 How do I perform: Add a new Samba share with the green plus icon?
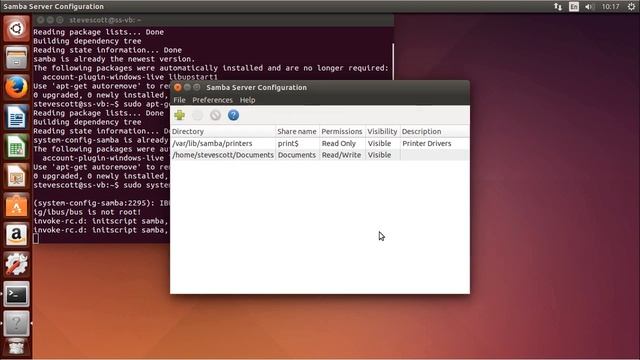click(180, 115)
